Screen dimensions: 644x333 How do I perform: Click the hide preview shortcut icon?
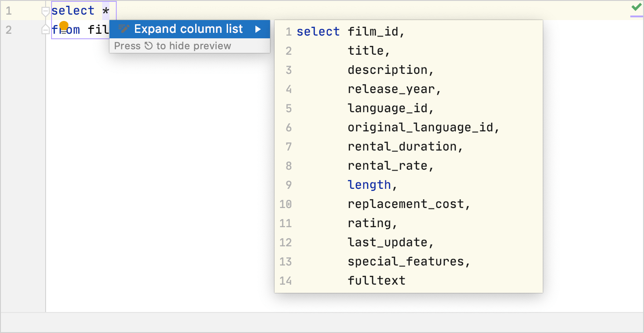coord(149,46)
